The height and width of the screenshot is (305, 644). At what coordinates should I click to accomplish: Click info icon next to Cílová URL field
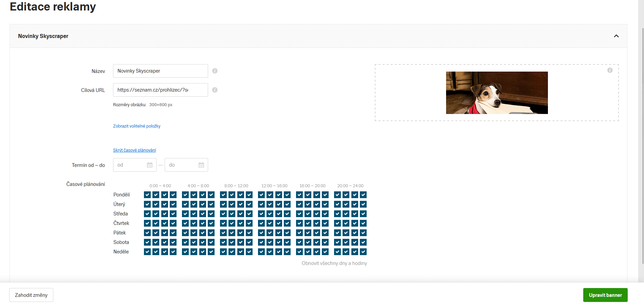[215, 90]
